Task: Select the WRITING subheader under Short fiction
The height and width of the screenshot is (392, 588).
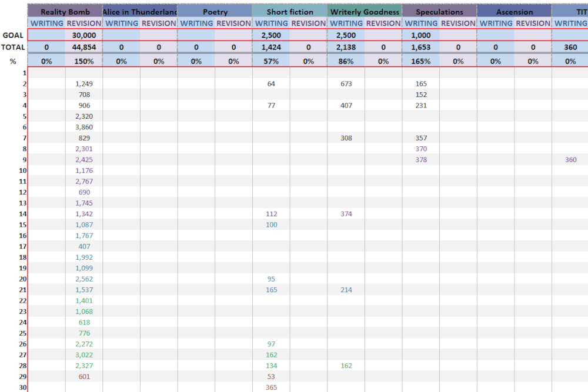Action: pos(271,23)
